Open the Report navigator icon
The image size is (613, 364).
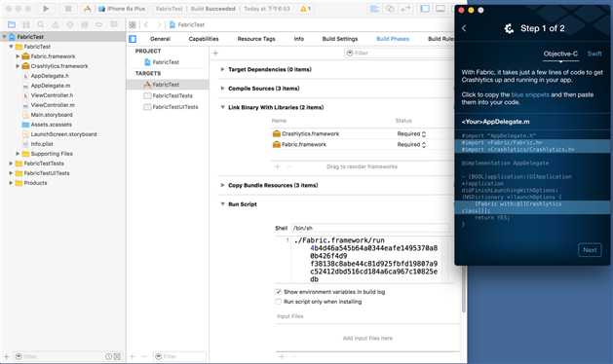(114, 24)
